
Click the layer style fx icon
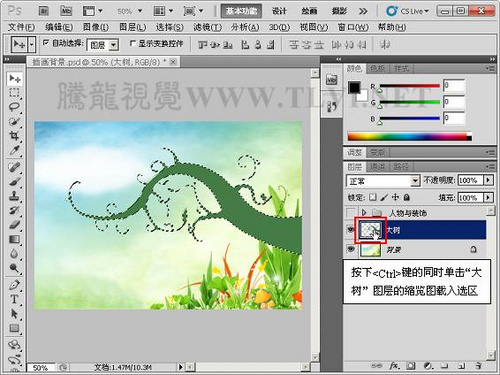click(394, 366)
